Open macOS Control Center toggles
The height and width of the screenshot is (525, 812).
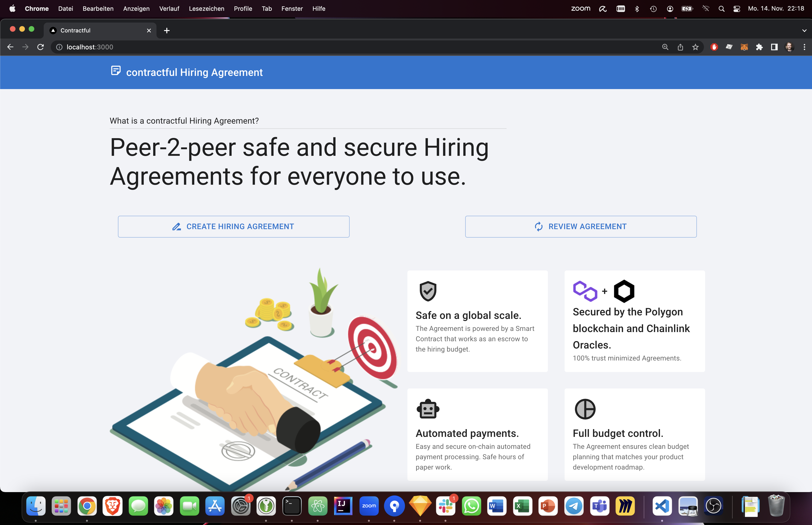[x=736, y=9]
